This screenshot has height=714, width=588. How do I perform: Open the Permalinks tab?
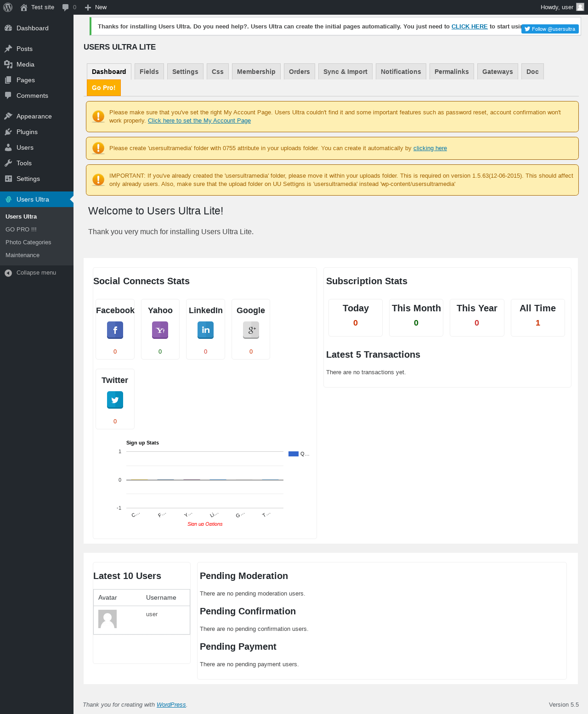(452, 72)
